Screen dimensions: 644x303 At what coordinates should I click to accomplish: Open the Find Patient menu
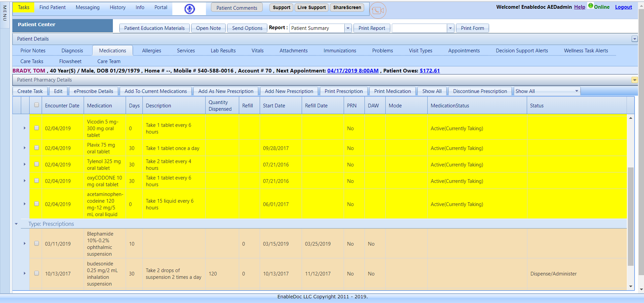click(52, 7)
